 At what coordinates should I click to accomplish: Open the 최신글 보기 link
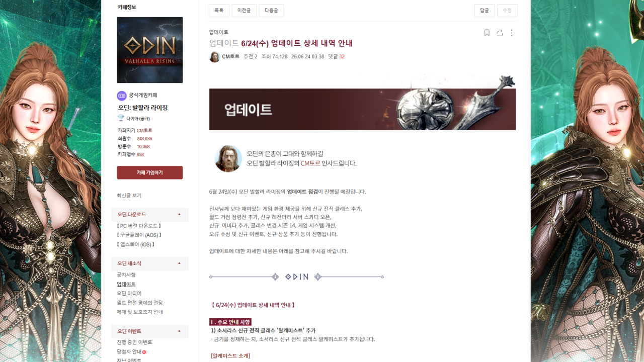click(x=129, y=196)
